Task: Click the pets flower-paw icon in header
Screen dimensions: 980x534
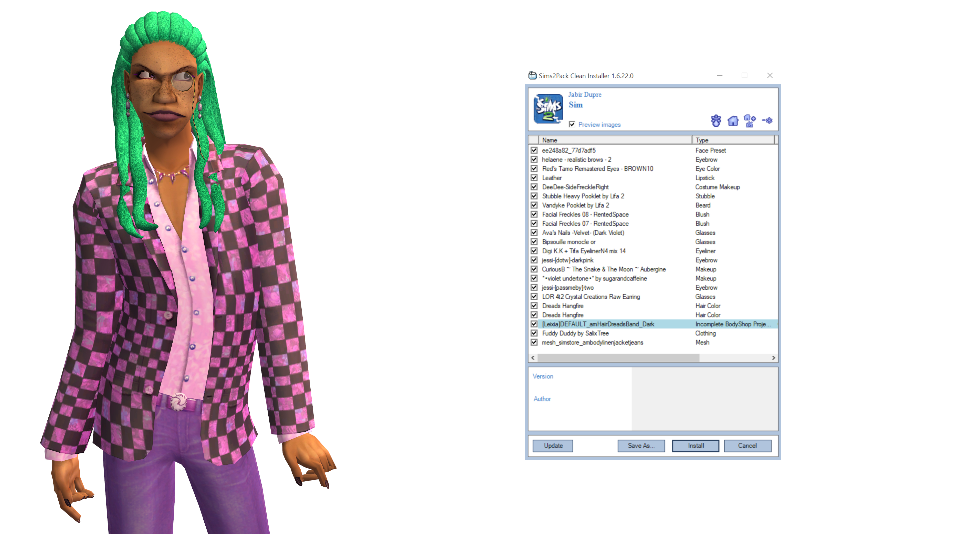Action: [715, 121]
